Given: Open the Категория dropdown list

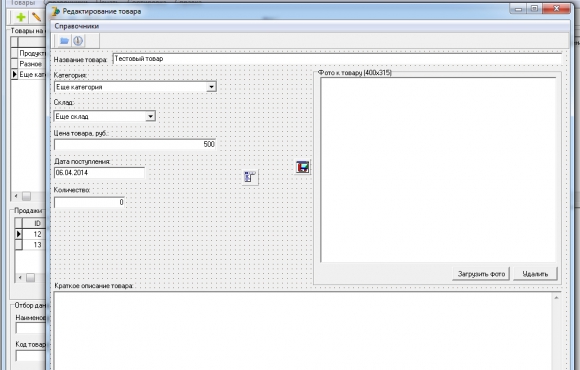Looking at the screenshot, I should pyautogui.click(x=211, y=87).
